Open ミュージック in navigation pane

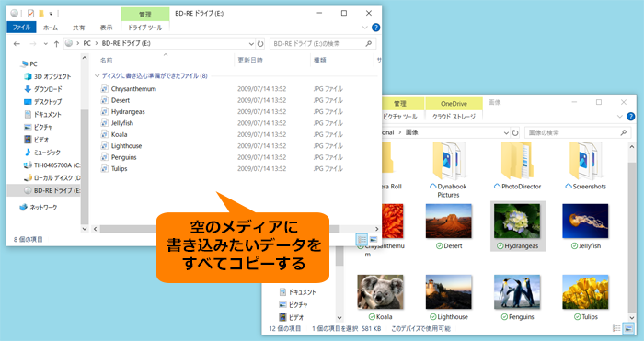(42, 153)
